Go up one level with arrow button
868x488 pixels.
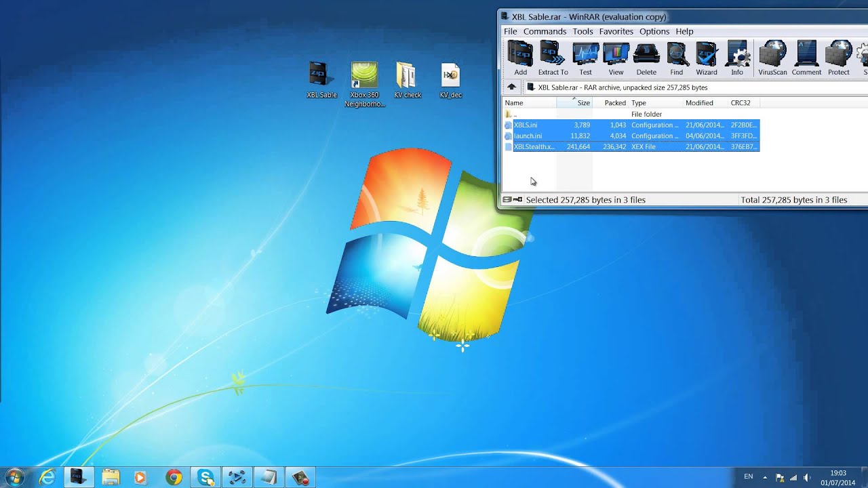point(512,87)
